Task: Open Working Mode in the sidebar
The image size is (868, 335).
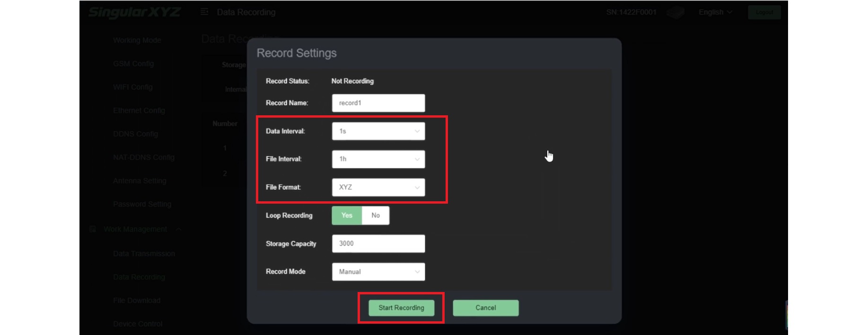Action: coord(137,41)
